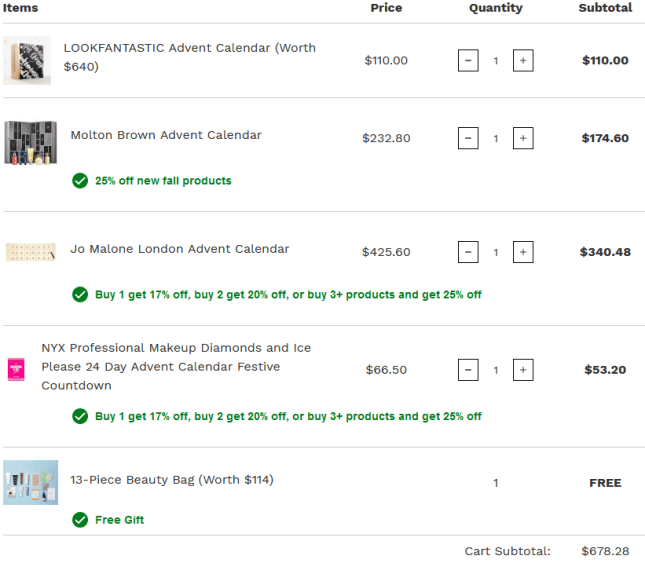Increase LOOKFANTASTIC Advent Calendar quantity
Screen dimensions: 645x563
coord(522,61)
